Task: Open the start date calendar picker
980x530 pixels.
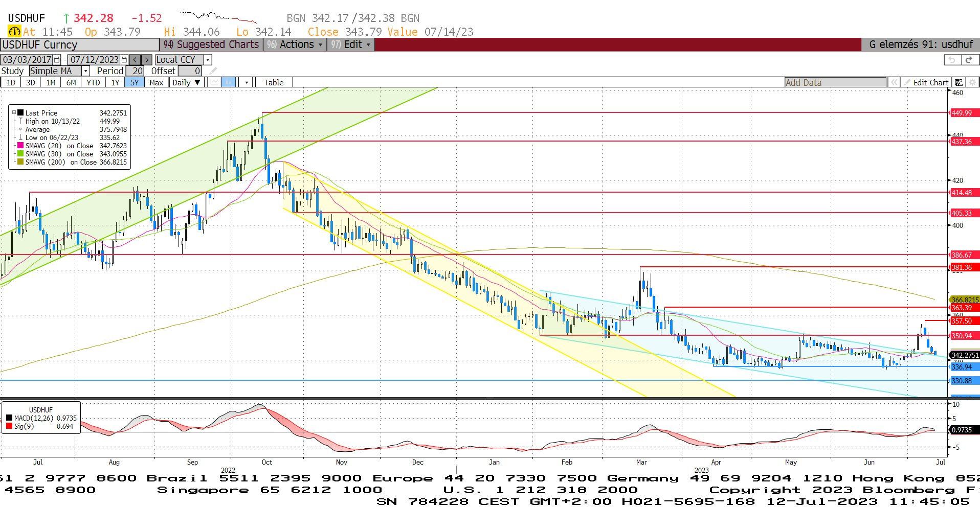Action: tap(57, 60)
